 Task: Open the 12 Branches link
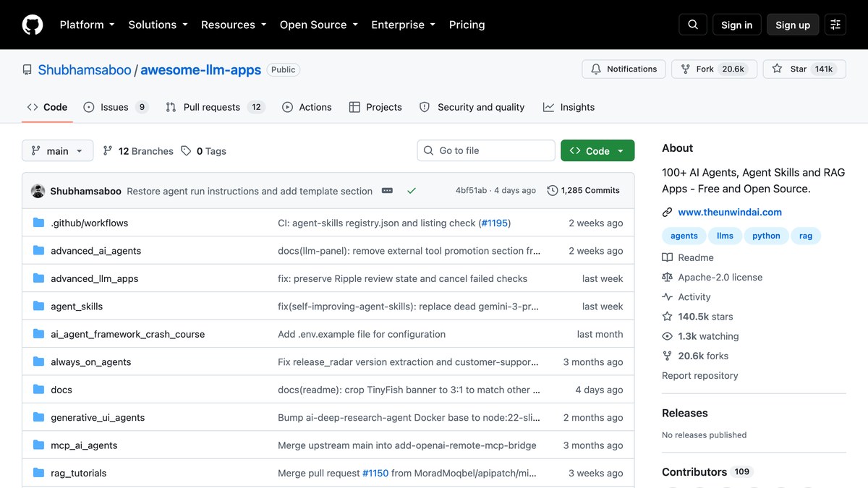(138, 151)
